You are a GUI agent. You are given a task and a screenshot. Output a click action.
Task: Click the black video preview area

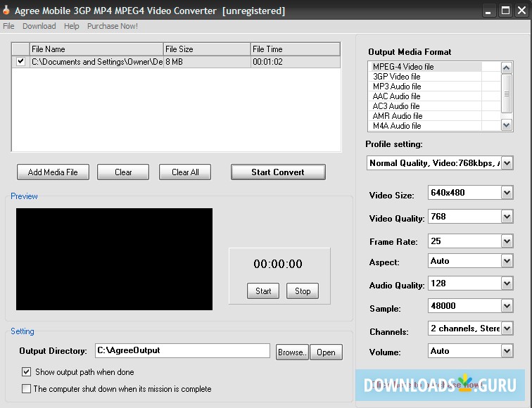(114, 259)
